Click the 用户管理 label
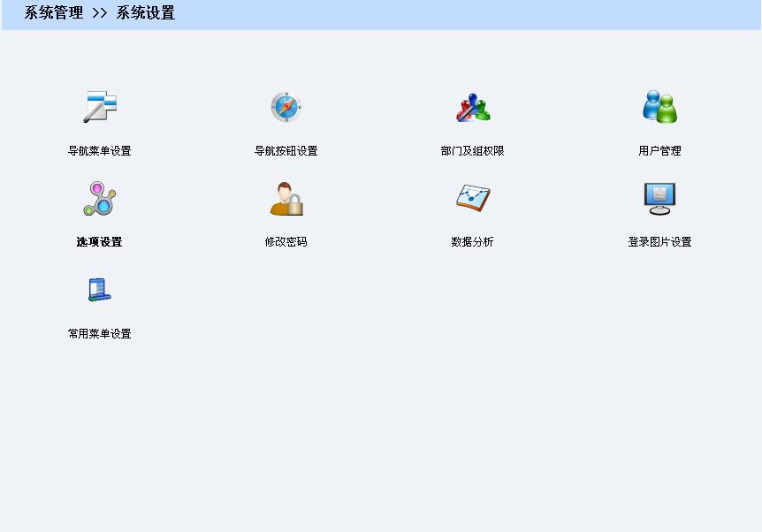Image resolution: width=762 pixels, height=532 pixels. coord(659,151)
